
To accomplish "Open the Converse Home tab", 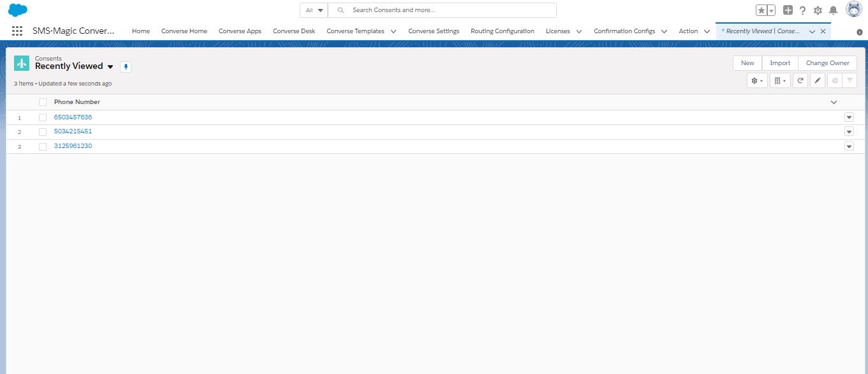I will pyautogui.click(x=184, y=31).
